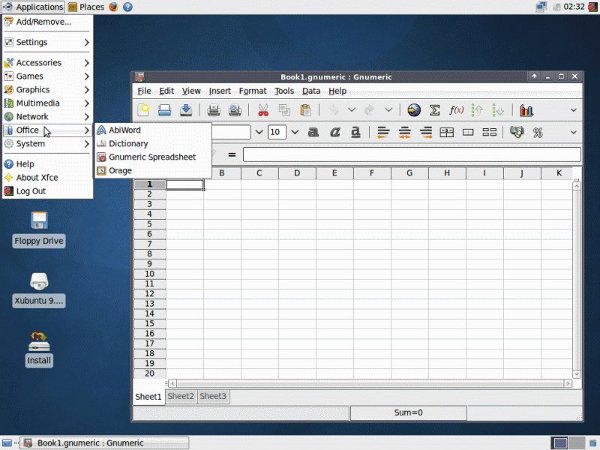
Task: Click the Redo arrow icon
Action: pyautogui.click(x=369, y=110)
